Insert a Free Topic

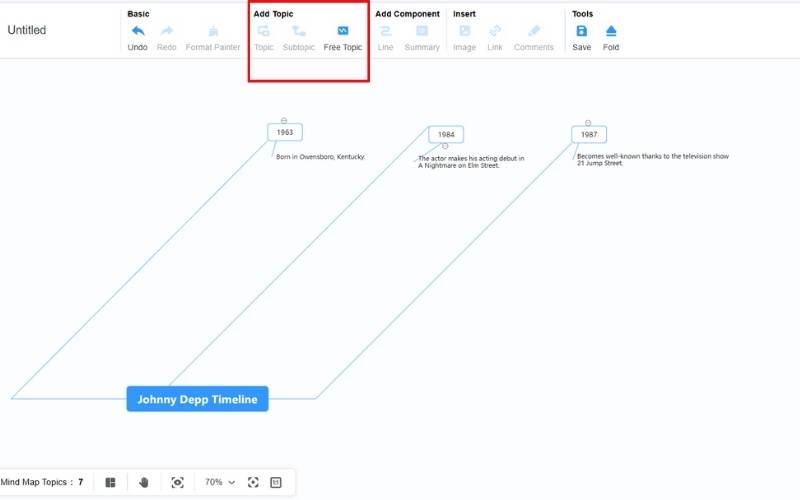click(343, 38)
